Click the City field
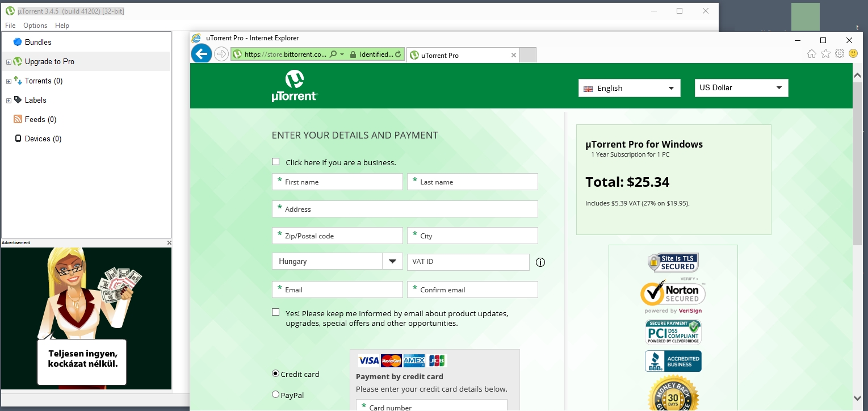This screenshot has width=868, height=411. point(472,236)
